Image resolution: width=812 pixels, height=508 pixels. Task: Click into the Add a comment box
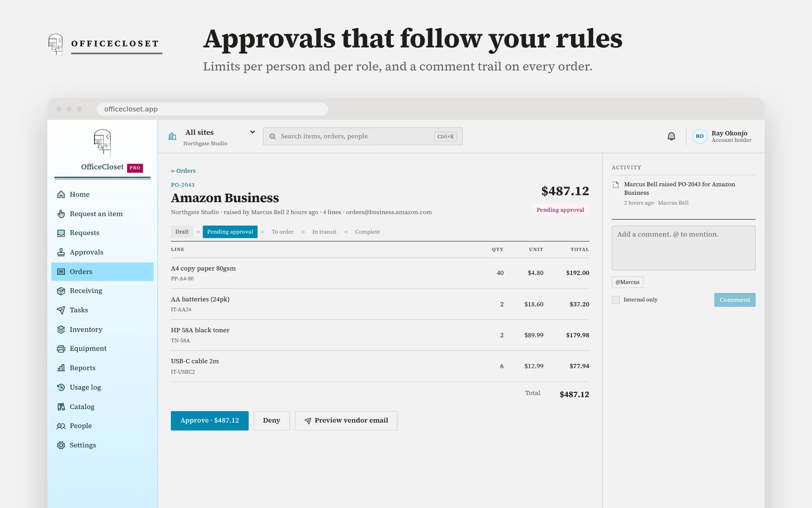click(684, 248)
